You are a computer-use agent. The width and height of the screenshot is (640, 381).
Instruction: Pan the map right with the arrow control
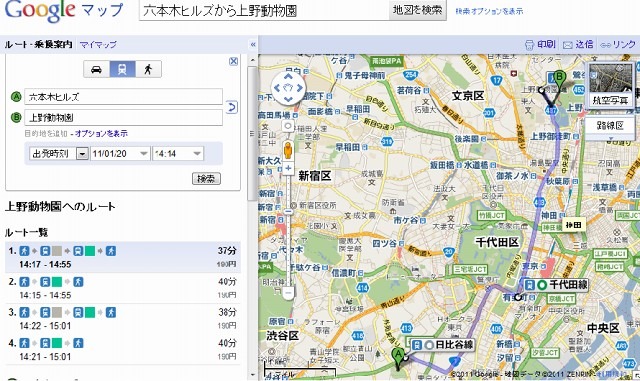pyautogui.click(x=300, y=88)
